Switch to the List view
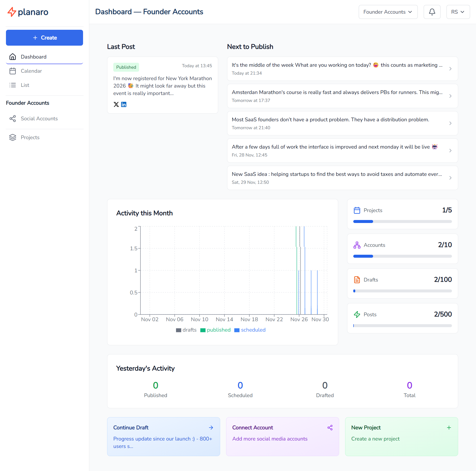 [x=25, y=85]
